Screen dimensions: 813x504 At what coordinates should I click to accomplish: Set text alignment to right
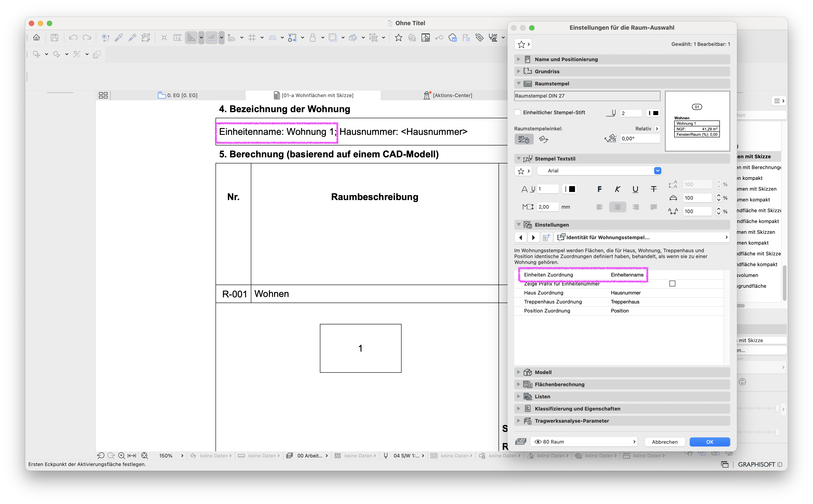[636, 207]
